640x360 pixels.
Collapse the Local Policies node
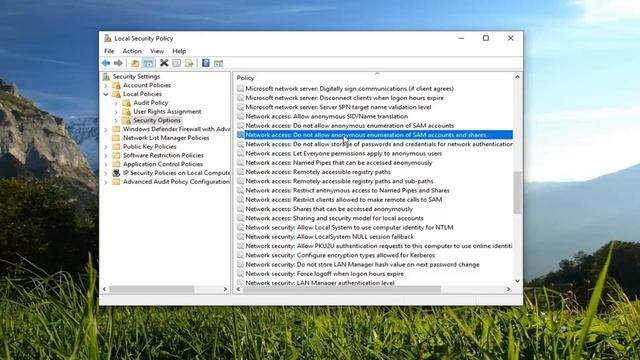click(106, 94)
